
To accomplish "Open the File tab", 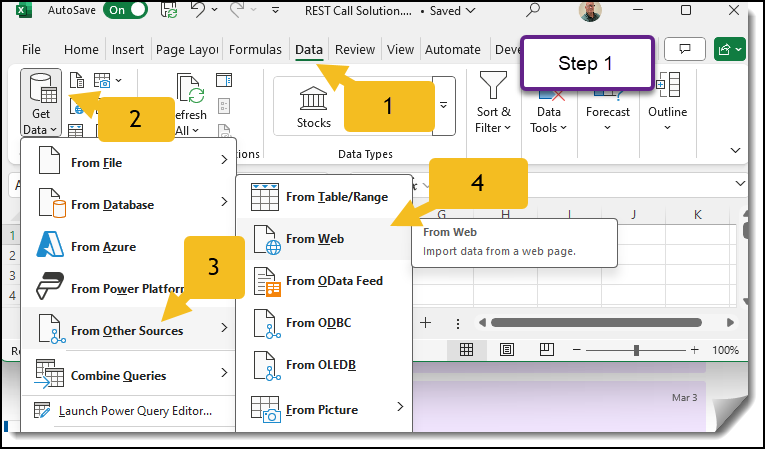I will (31, 50).
